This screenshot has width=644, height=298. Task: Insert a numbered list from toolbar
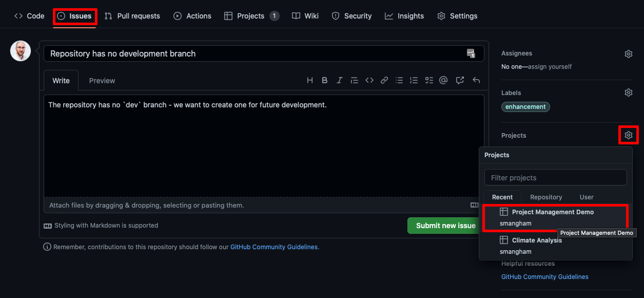tap(414, 80)
